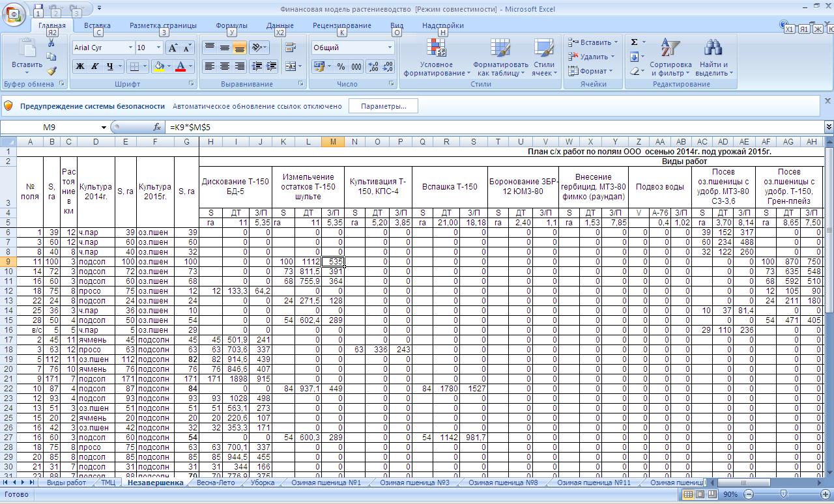Click the merge and center icon
Screen dimensions: 834x504
tap(290, 66)
